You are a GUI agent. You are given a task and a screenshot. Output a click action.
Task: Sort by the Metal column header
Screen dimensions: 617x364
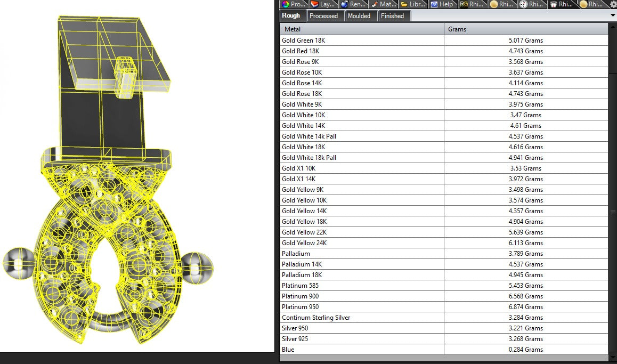362,29
